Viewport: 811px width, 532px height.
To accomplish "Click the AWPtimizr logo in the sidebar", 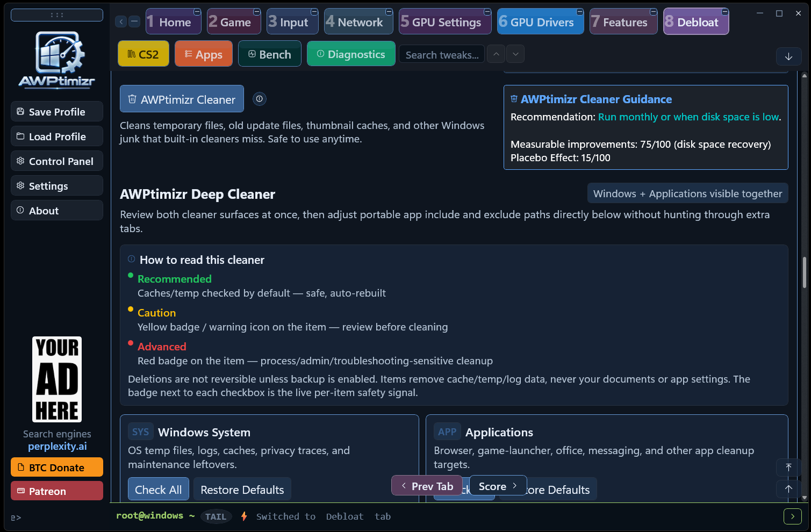I will [x=57, y=59].
